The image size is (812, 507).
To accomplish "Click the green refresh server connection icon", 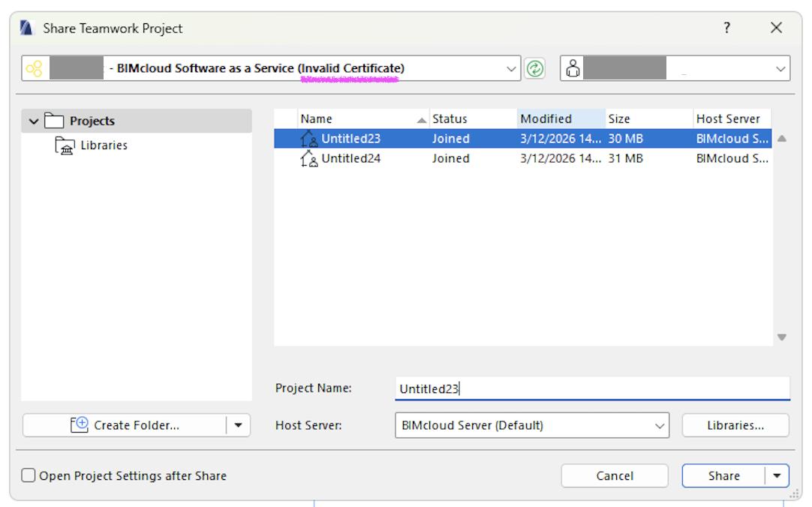I will 534,68.
